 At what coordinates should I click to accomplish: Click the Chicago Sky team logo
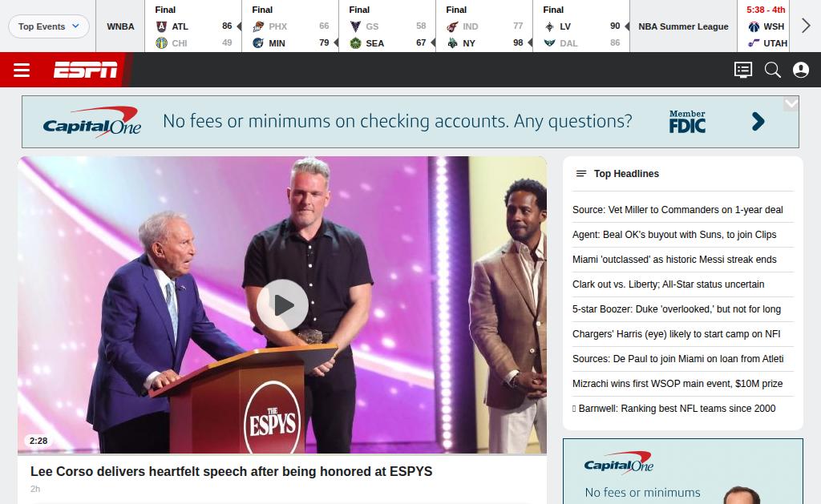coord(161,43)
